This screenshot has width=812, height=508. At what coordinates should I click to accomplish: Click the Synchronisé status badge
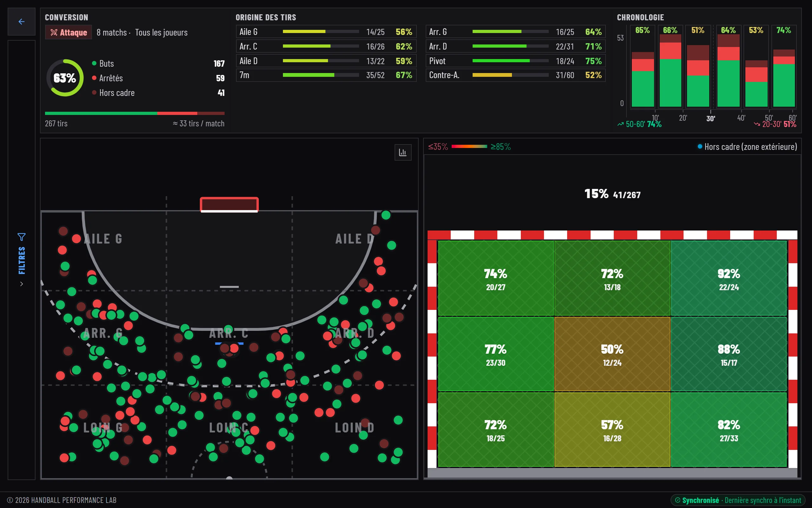tap(737, 500)
